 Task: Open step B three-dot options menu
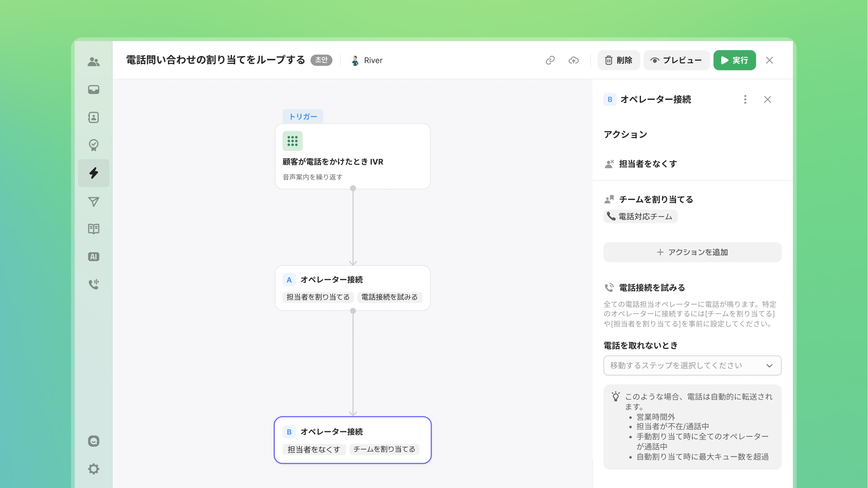(x=745, y=99)
